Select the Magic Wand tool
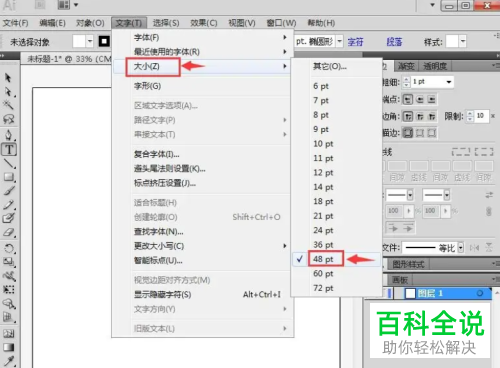500x368 pixels. 8,105
